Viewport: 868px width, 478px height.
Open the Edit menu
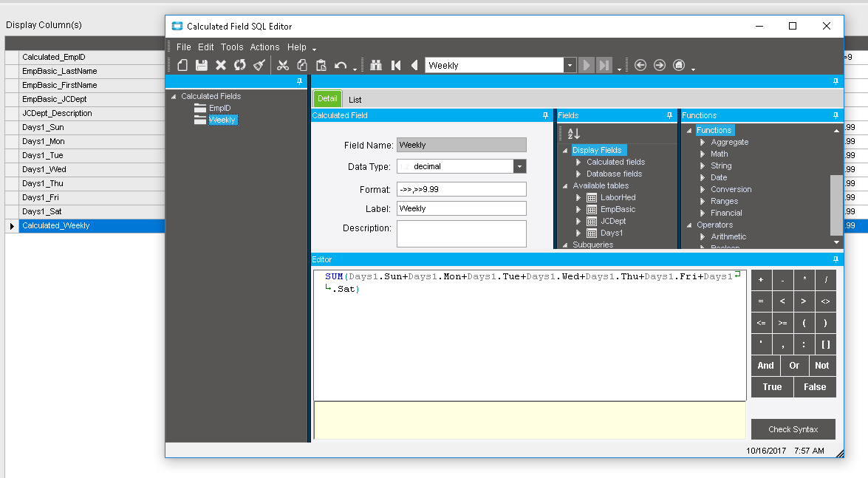pos(206,47)
